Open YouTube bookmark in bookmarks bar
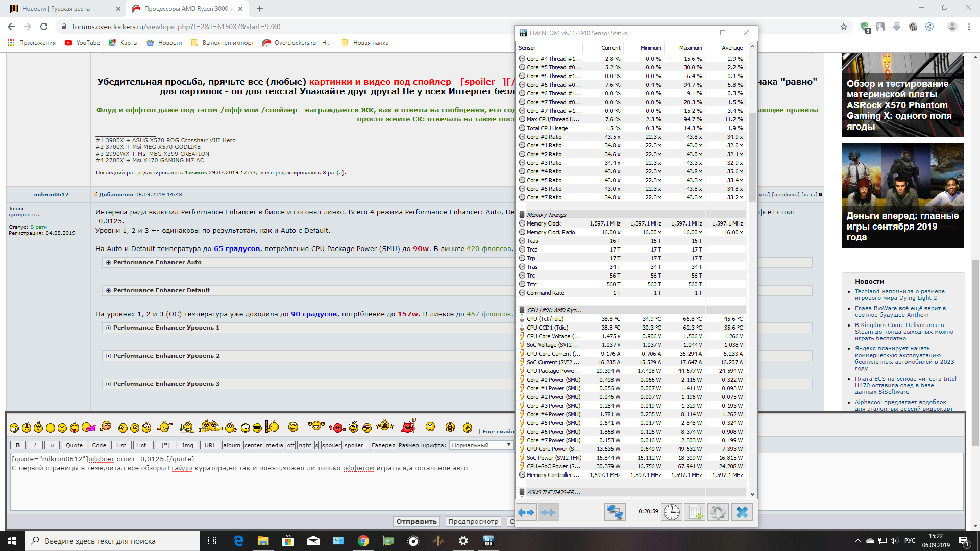 (x=82, y=43)
